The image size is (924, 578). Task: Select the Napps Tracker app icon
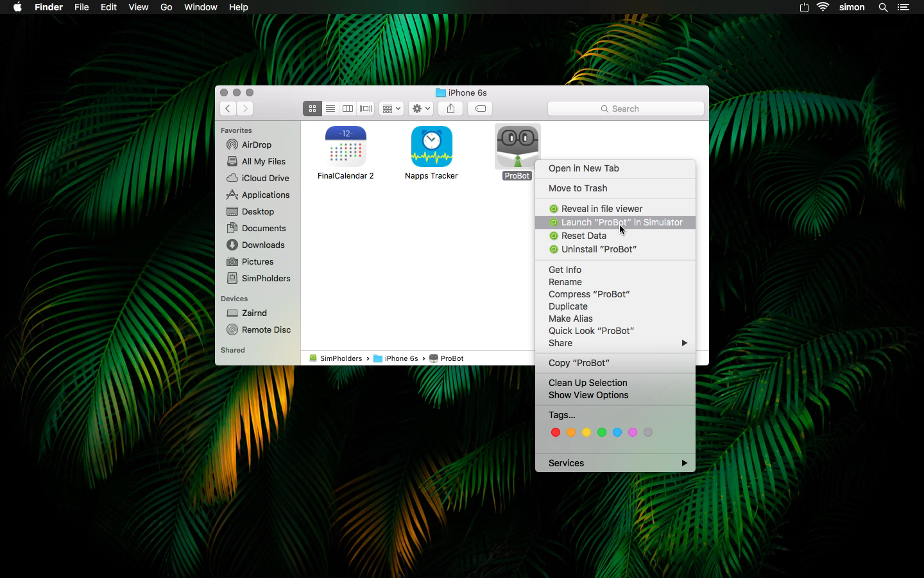tap(432, 146)
